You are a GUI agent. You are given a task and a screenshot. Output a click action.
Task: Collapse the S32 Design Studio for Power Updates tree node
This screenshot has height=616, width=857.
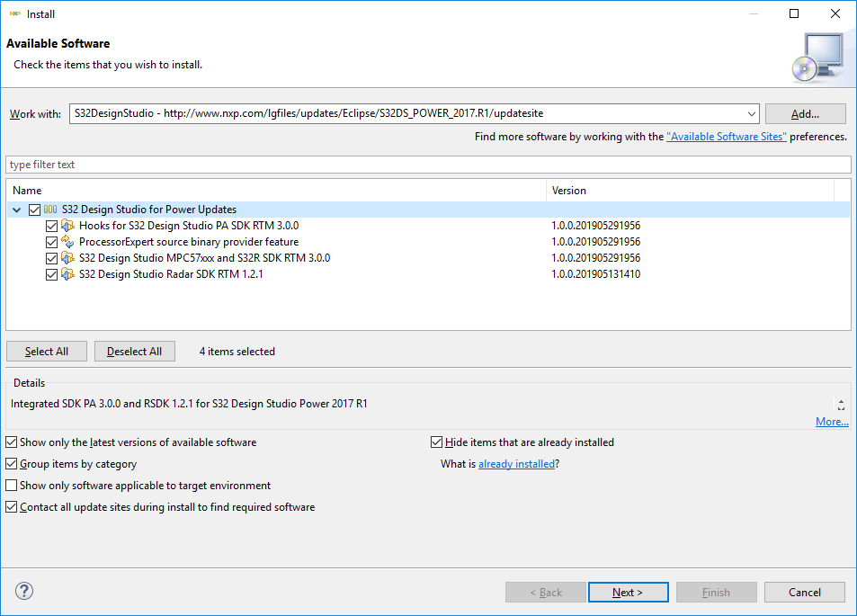17,210
